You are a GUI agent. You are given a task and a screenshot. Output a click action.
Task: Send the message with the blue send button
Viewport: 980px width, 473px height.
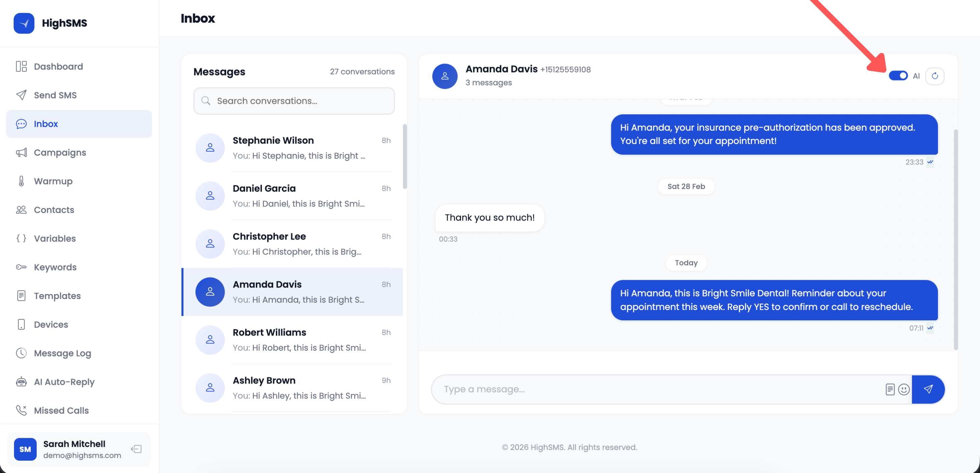[x=928, y=389]
